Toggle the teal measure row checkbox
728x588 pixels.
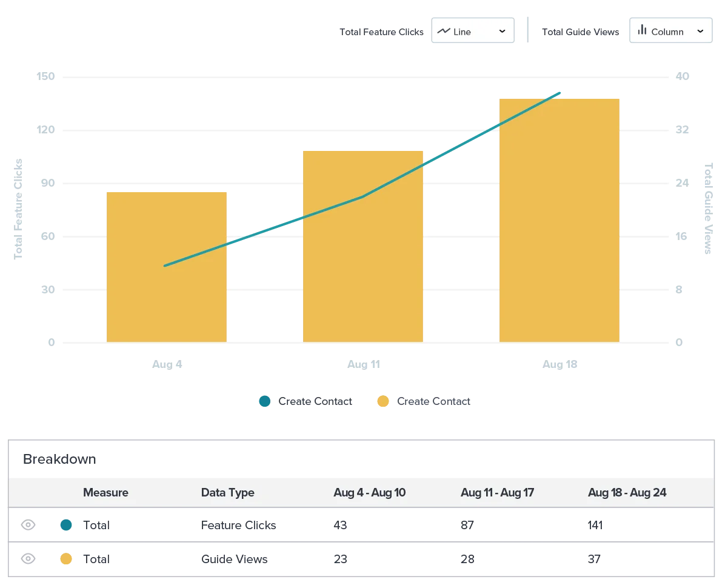tap(28, 526)
